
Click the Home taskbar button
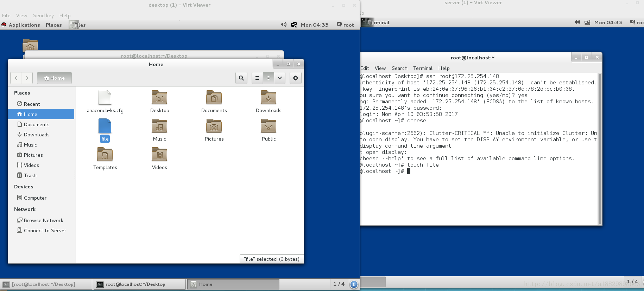click(x=233, y=284)
